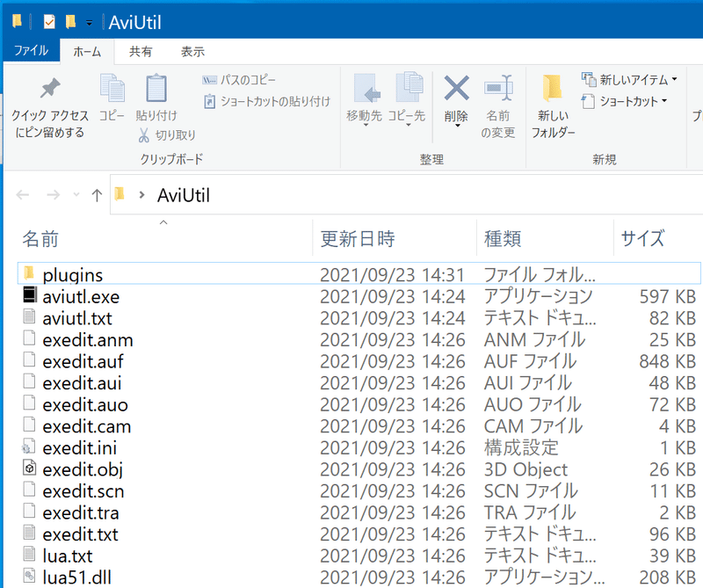Click the Copy (コピー) ribbon icon
The height and width of the screenshot is (588, 703).
[x=112, y=88]
